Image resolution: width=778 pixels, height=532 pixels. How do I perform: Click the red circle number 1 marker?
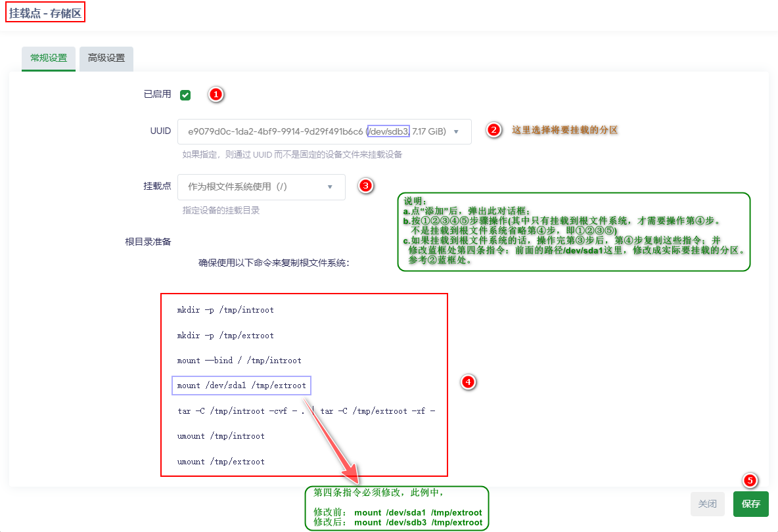[x=216, y=95]
